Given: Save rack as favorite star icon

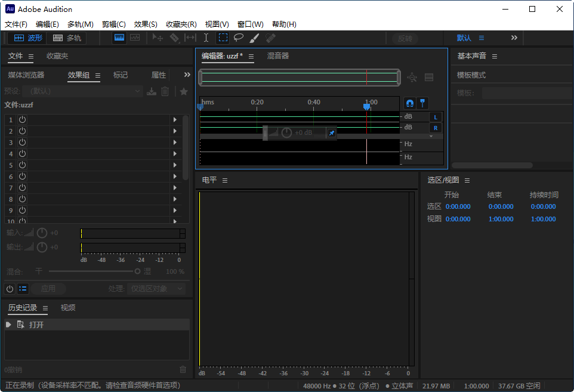Looking at the screenshot, I should (x=184, y=91).
